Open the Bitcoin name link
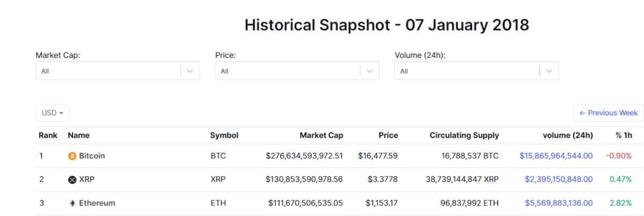The height and width of the screenshot is (216, 644). click(92, 156)
